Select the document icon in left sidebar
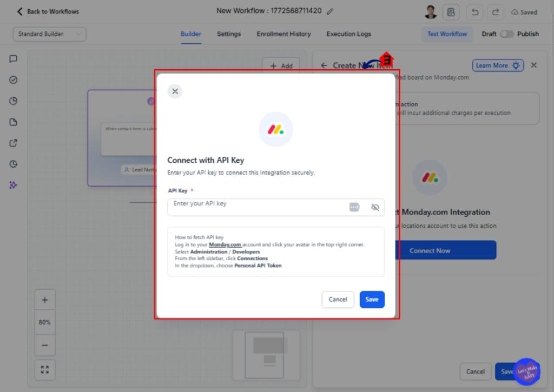554x392 pixels. pos(13,122)
